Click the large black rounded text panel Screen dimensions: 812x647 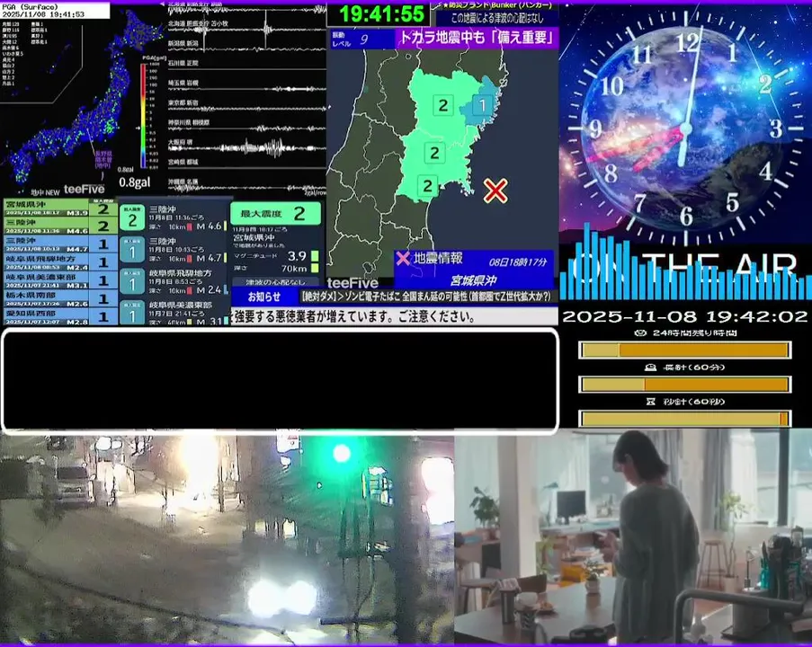[281, 380]
